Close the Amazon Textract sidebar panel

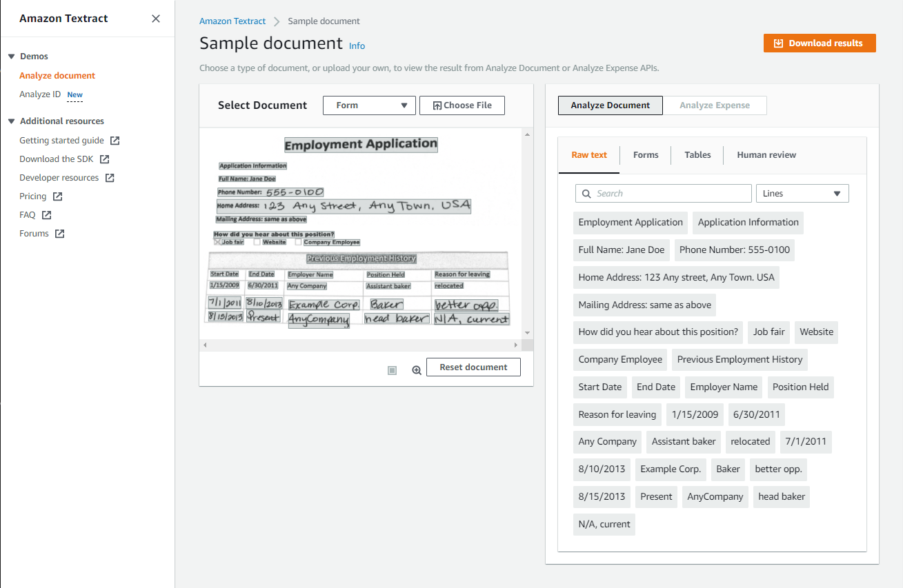[156, 19]
